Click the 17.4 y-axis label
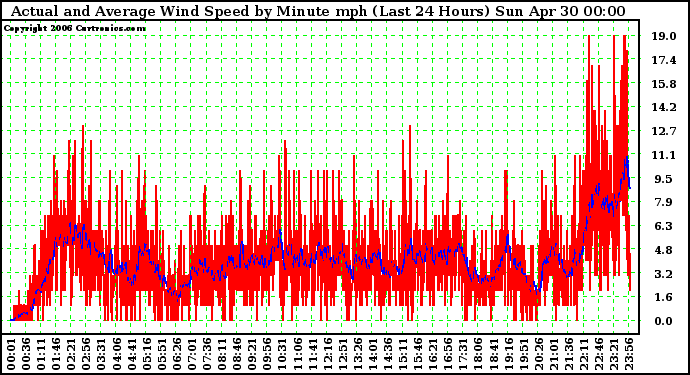This screenshot has height=375, width=690. [664, 60]
